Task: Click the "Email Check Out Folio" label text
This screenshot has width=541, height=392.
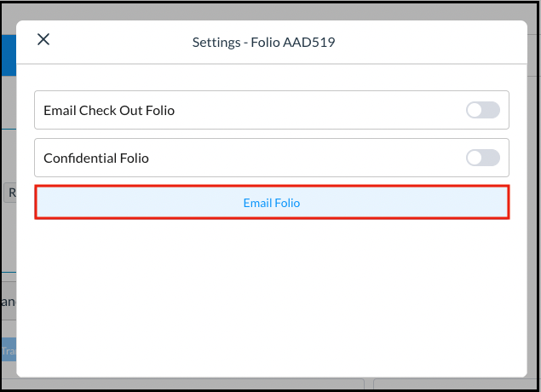Action: (109, 110)
